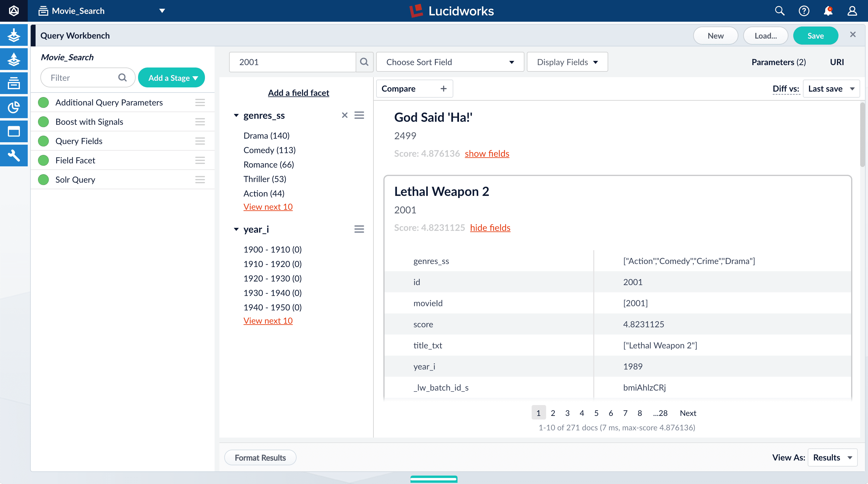The height and width of the screenshot is (484, 868).
Task: Click the Save button
Action: pyautogui.click(x=815, y=36)
